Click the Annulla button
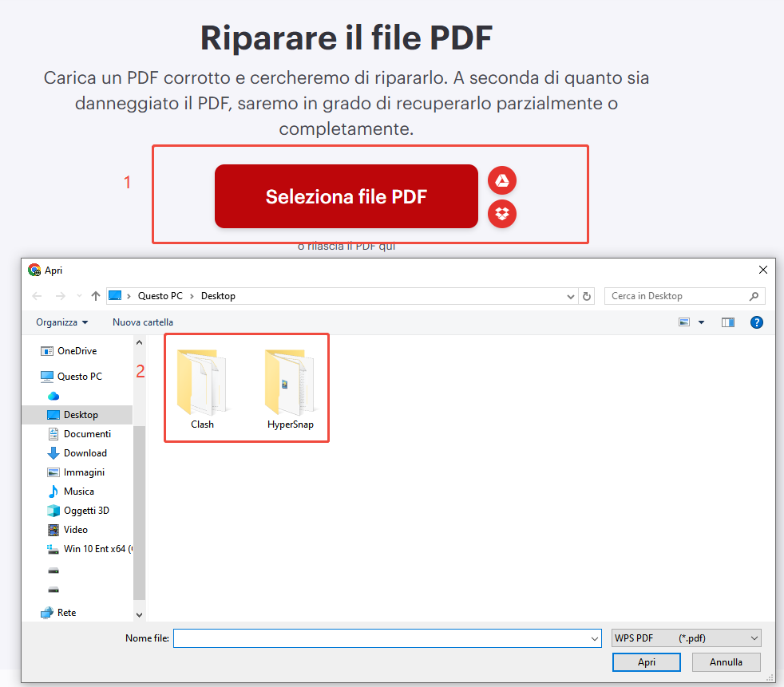The height and width of the screenshot is (687, 784). (x=726, y=662)
